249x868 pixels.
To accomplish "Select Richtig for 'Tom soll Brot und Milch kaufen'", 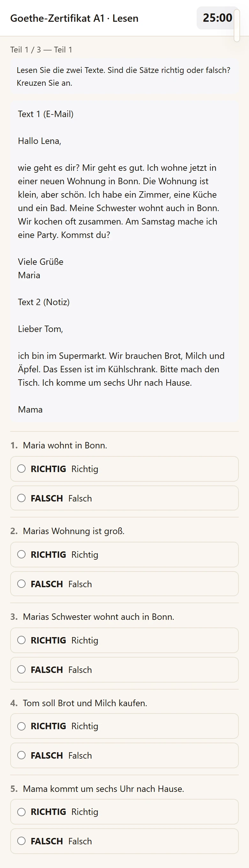I will point(124,726).
